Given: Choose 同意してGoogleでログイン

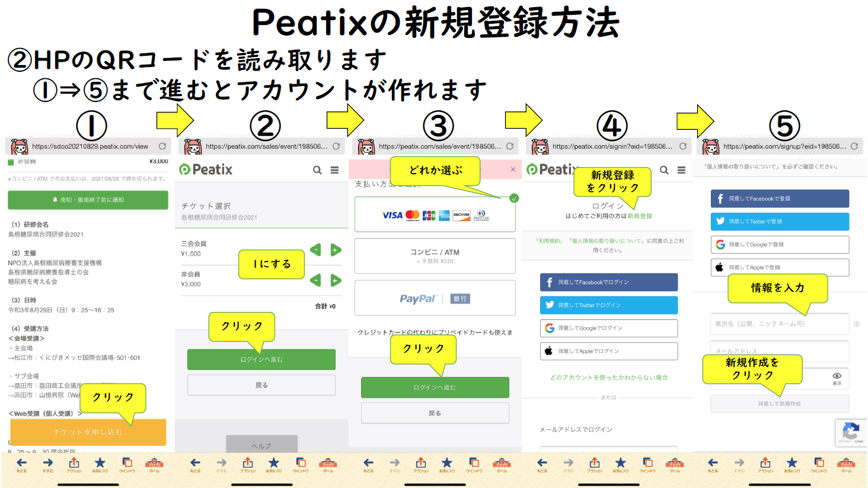Looking at the screenshot, I should 609,328.
